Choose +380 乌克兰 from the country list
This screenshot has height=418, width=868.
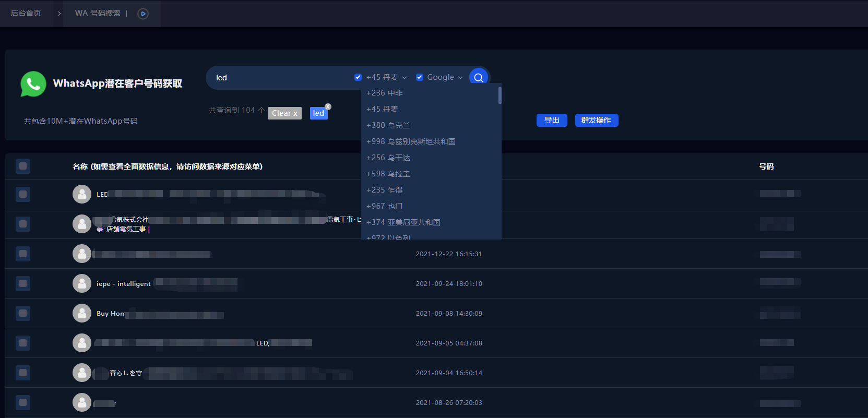click(388, 125)
